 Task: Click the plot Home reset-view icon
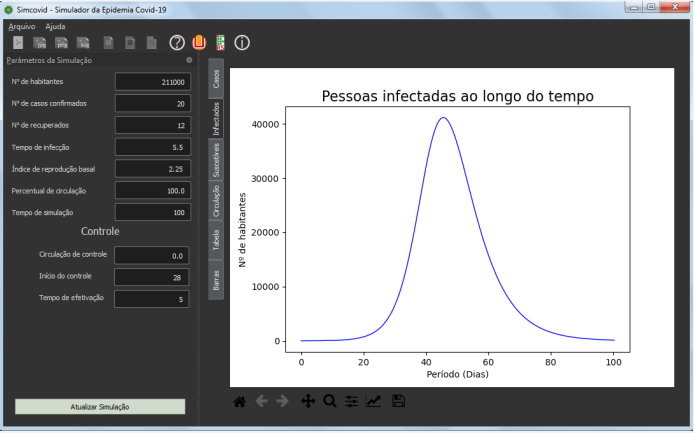(240, 401)
